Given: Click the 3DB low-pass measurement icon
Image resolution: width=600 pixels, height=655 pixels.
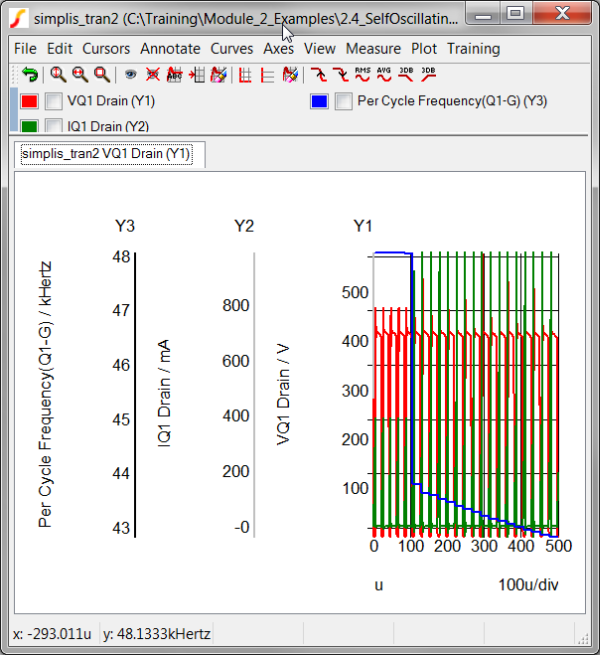Looking at the screenshot, I should 406,74.
